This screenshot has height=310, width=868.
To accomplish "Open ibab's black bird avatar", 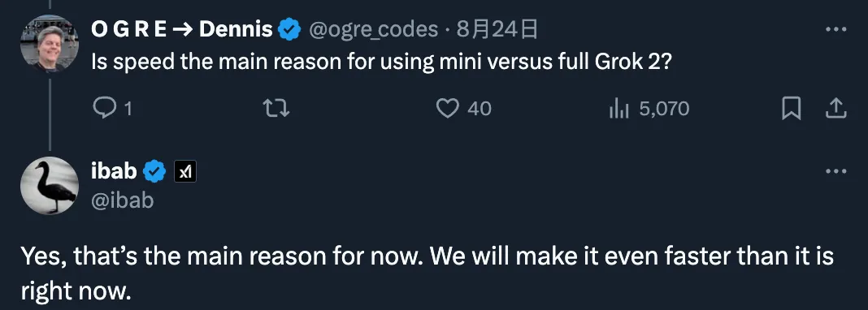I will pyautogui.click(x=50, y=186).
